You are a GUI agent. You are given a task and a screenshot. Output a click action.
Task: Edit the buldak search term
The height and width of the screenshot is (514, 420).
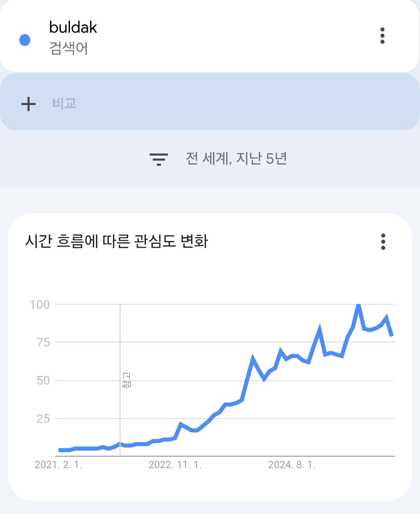(73, 27)
